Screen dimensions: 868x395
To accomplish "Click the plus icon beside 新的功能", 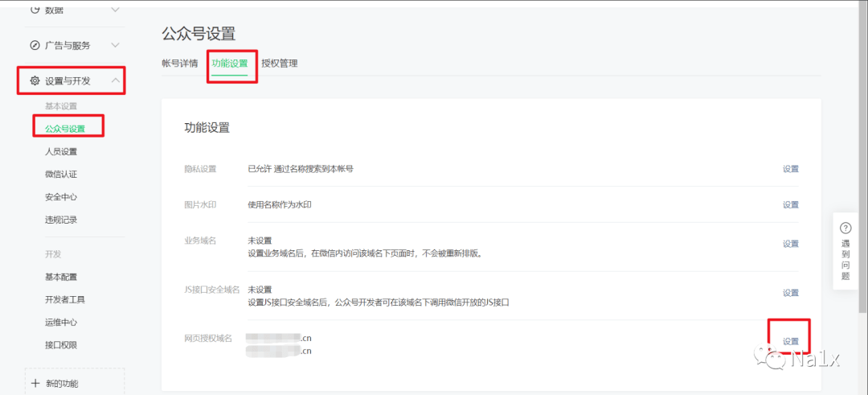I will click(x=35, y=384).
